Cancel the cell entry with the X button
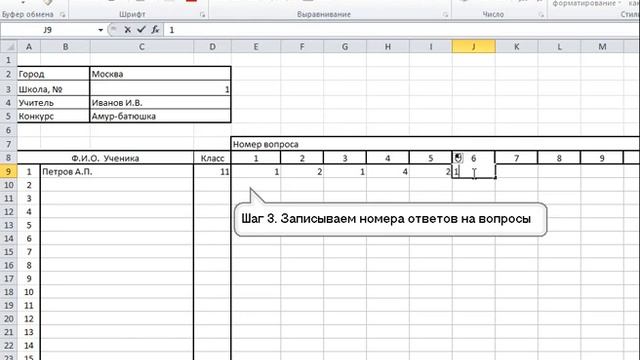Image resolution: width=640 pixels, height=360 pixels. (x=128, y=30)
